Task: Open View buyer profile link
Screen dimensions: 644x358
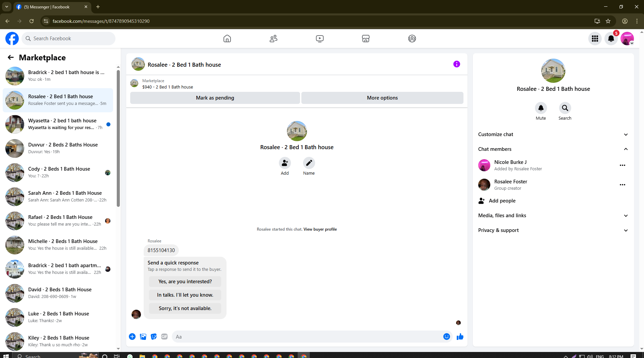Action: pos(320,229)
